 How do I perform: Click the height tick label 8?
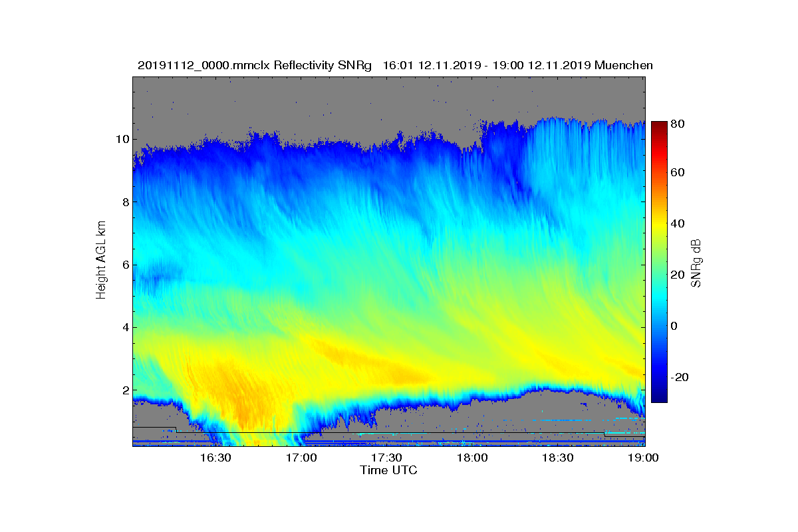124,201
